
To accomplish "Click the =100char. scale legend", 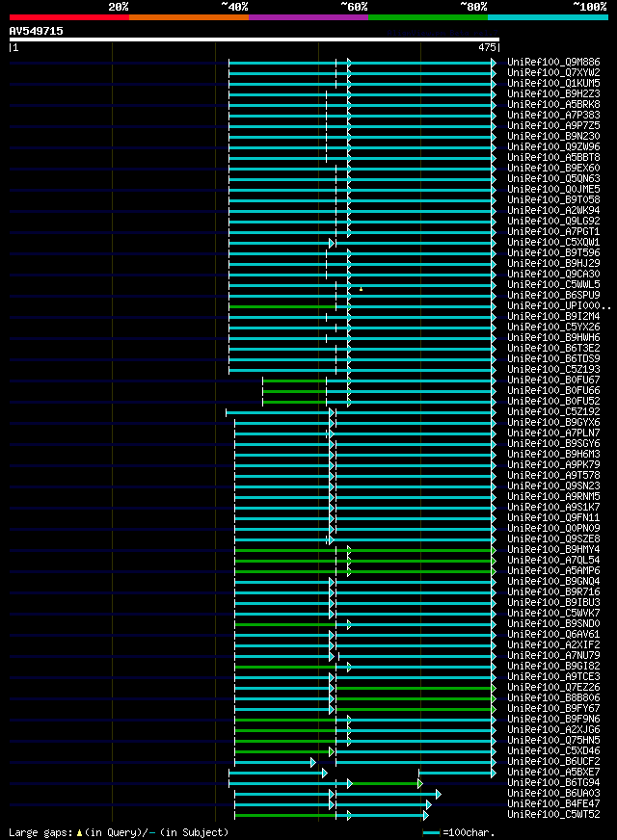I will point(459,833).
